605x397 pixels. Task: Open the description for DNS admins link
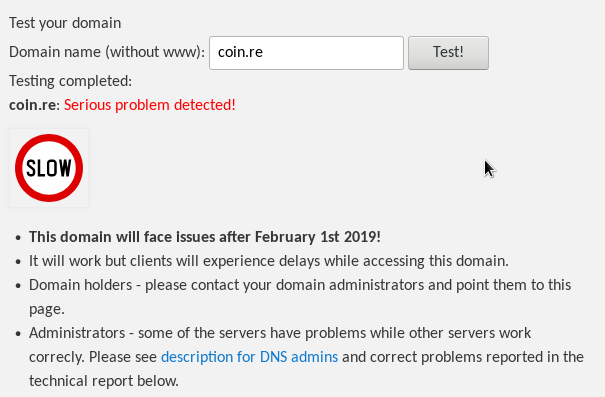[x=249, y=357]
